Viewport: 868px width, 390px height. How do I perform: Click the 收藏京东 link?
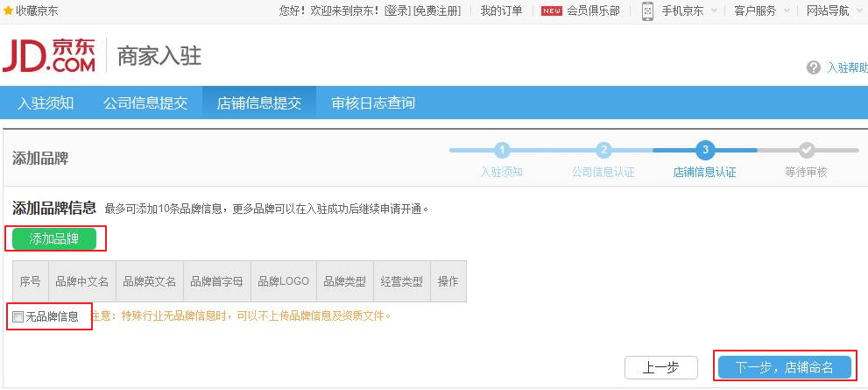click(37, 11)
